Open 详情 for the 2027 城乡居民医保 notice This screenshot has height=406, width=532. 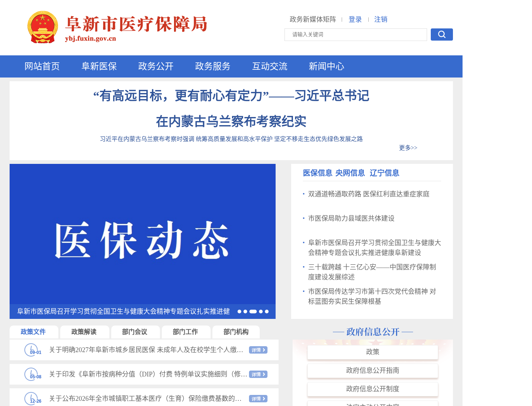(x=258, y=350)
